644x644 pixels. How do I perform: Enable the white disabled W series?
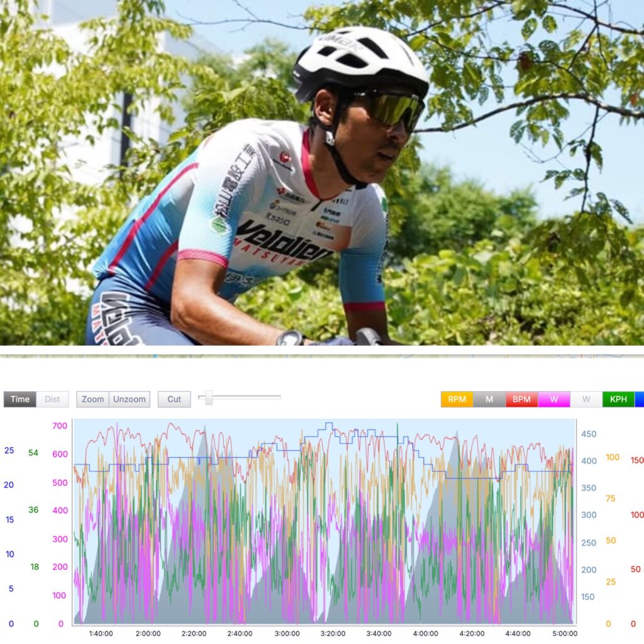[586, 399]
